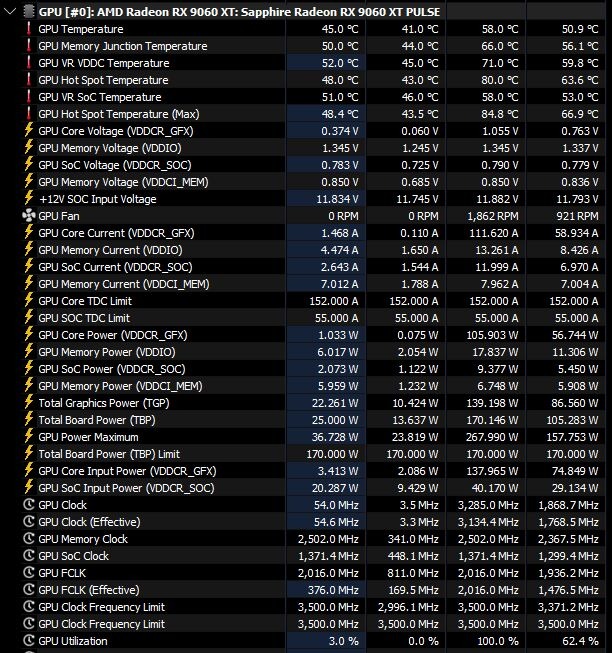612x653 pixels.
Task: Click current +12V input voltage 11.834 V
Action: (337, 199)
